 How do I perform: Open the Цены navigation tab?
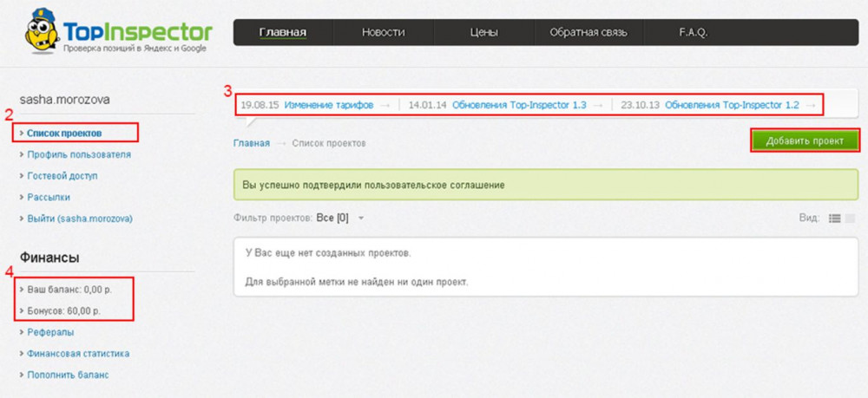(483, 33)
